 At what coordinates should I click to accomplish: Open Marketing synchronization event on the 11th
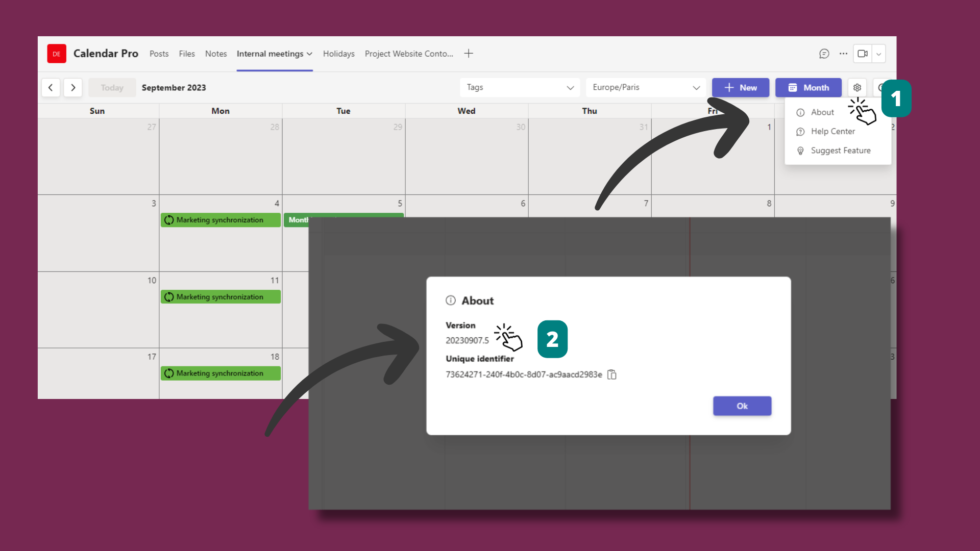(220, 297)
